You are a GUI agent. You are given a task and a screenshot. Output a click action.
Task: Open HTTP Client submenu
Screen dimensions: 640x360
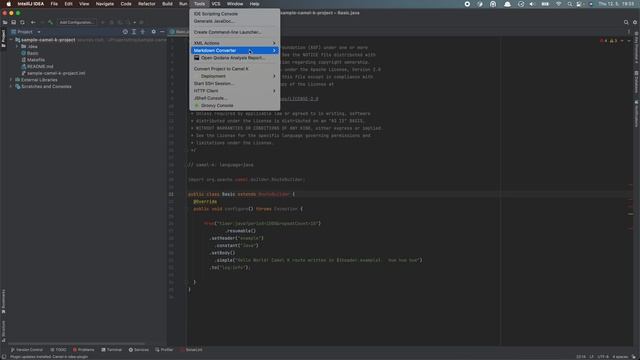[x=235, y=91]
